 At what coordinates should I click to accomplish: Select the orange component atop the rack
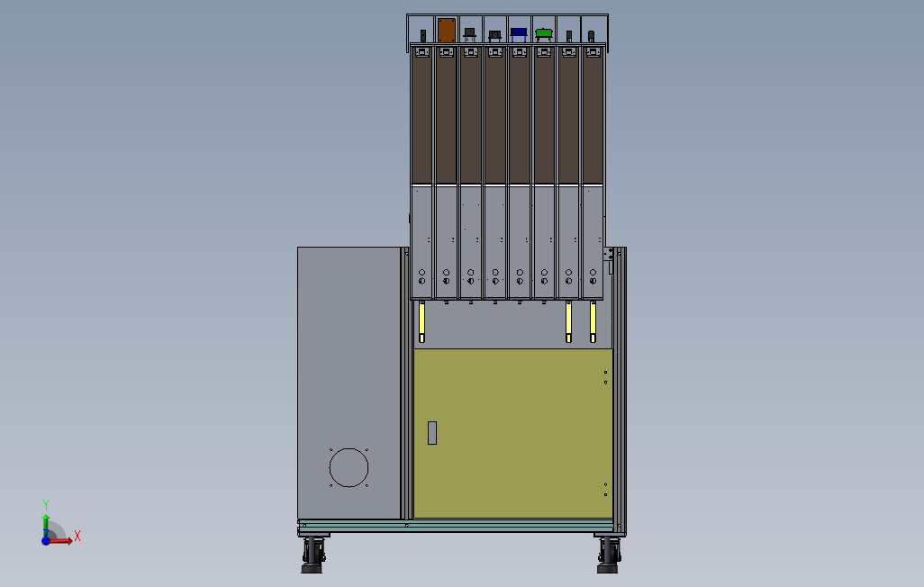coord(446,30)
